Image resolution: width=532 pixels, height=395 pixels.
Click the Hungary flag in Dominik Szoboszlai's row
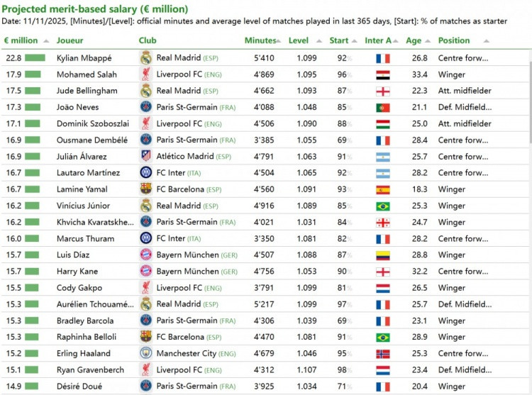pyautogui.click(x=383, y=123)
